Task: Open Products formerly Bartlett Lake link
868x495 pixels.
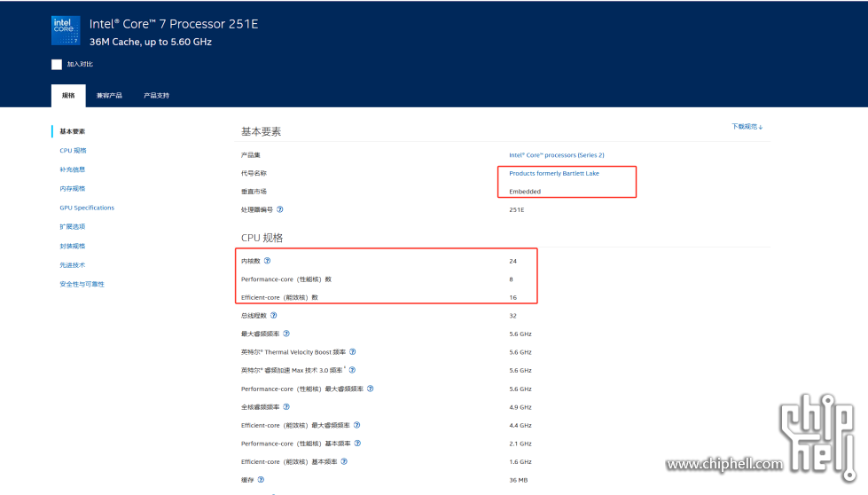Action: point(554,173)
